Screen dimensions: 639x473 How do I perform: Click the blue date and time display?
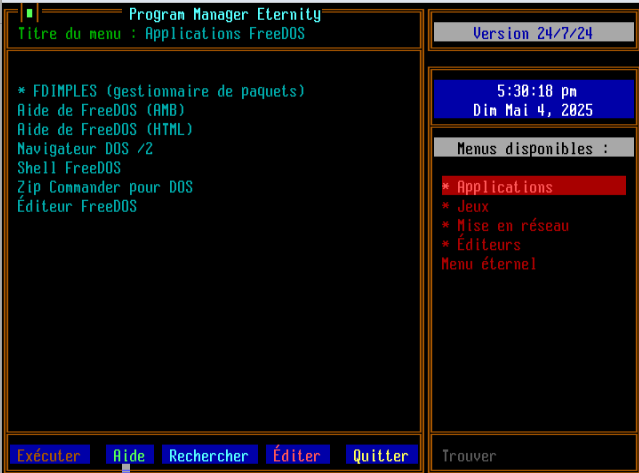tap(532, 100)
